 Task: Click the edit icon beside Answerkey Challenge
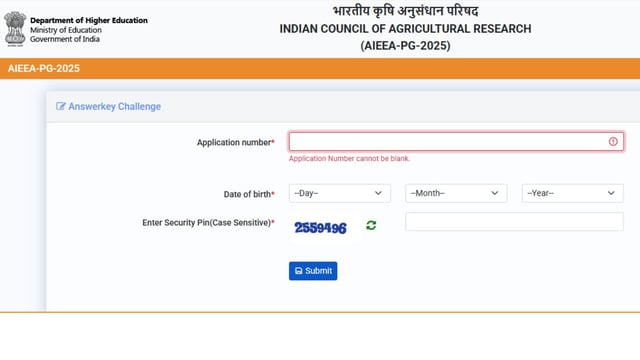60,107
